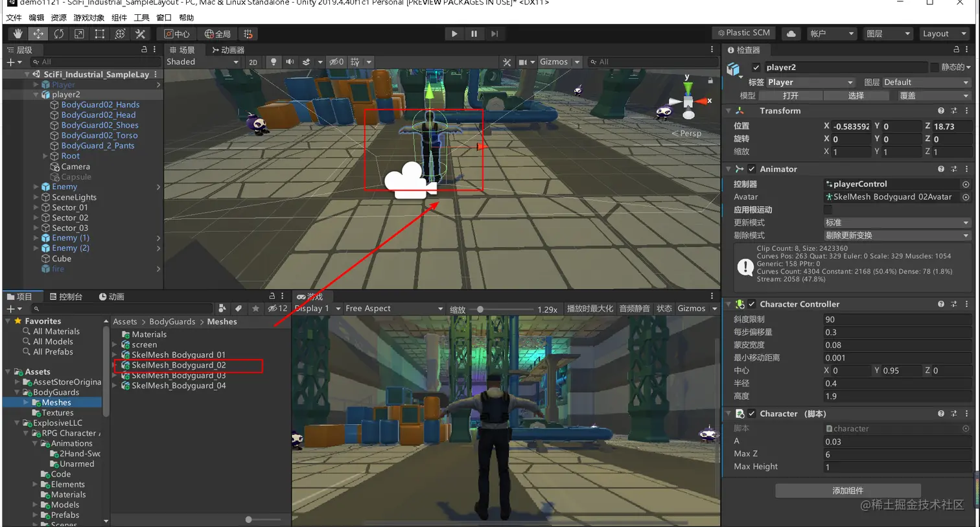Open the Default layer dropdown in Inspector
The image size is (980, 527).
pos(926,82)
